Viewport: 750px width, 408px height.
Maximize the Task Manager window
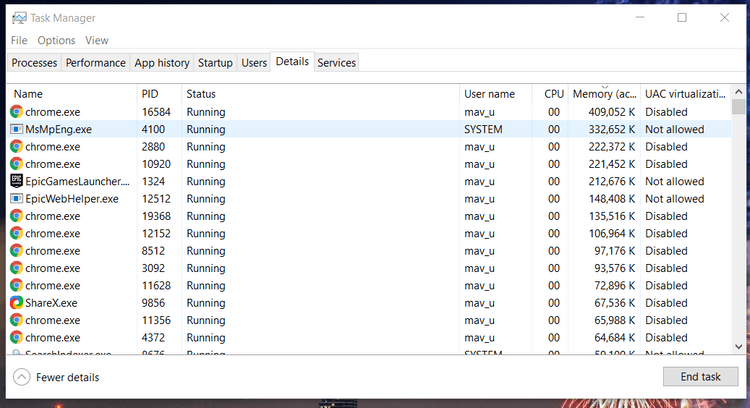682,18
